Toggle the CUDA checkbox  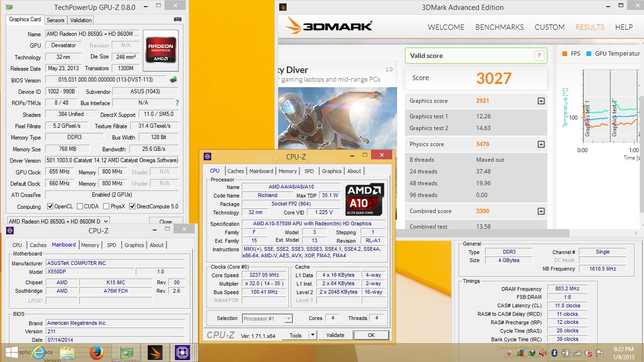80,206
